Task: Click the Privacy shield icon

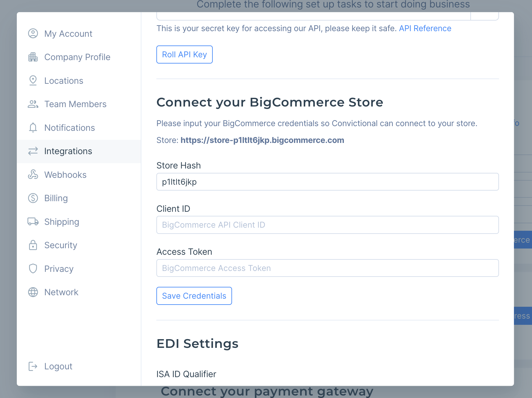Action: [33, 268]
